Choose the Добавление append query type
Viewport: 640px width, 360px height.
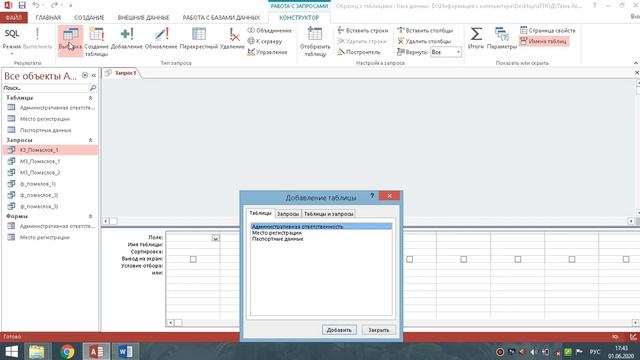pyautogui.click(x=127, y=39)
